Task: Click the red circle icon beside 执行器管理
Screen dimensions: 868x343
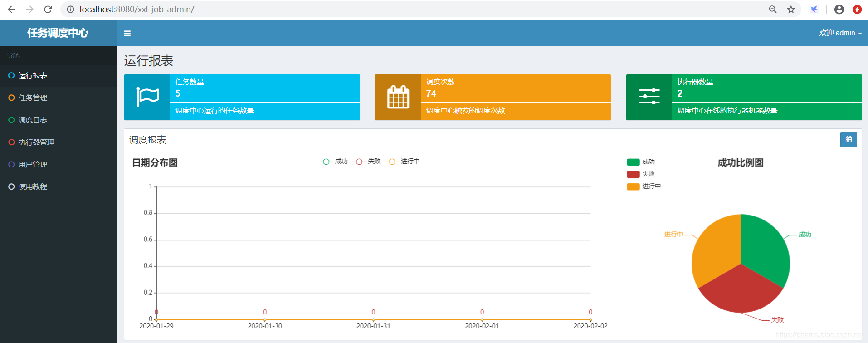Action: click(x=11, y=142)
